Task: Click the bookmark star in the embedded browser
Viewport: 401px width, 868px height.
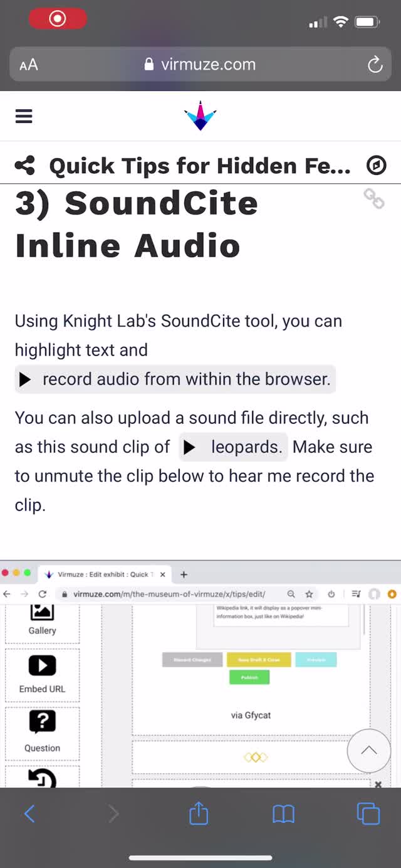Action: pos(309,594)
